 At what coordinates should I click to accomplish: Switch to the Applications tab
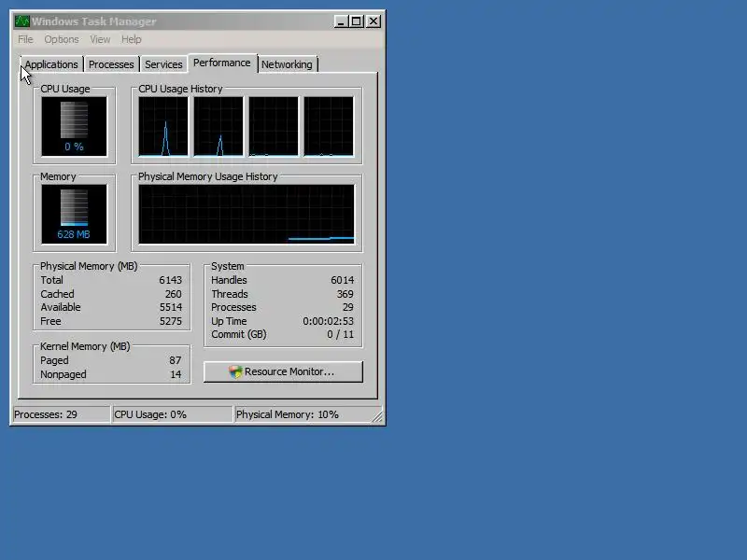point(51,64)
